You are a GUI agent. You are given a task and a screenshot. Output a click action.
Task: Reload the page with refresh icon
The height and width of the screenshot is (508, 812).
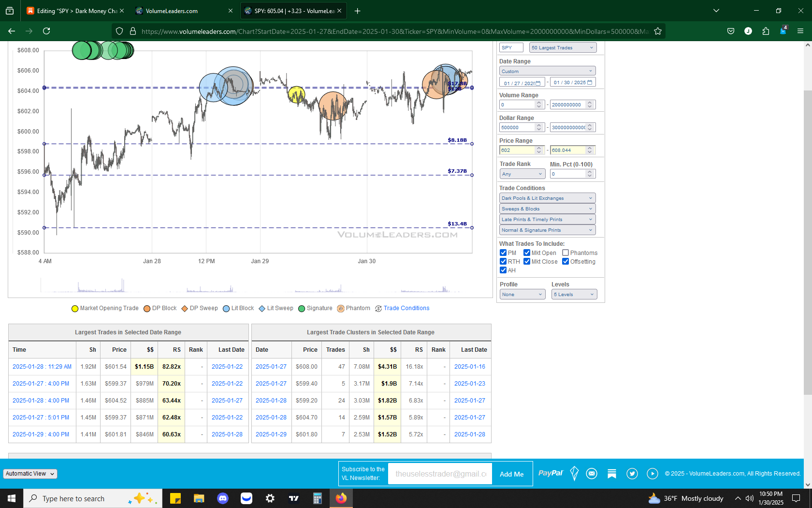coord(46,31)
